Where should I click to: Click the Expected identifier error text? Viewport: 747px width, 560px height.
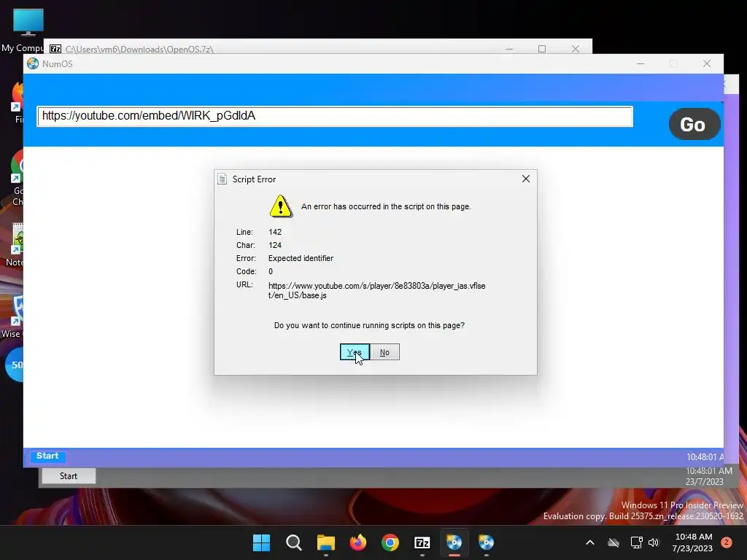point(301,258)
